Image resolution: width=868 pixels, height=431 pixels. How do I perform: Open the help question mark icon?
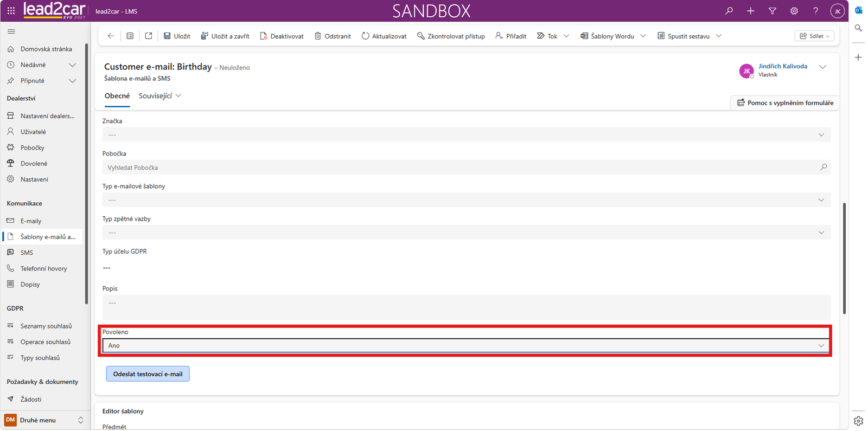(x=815, y=11)
